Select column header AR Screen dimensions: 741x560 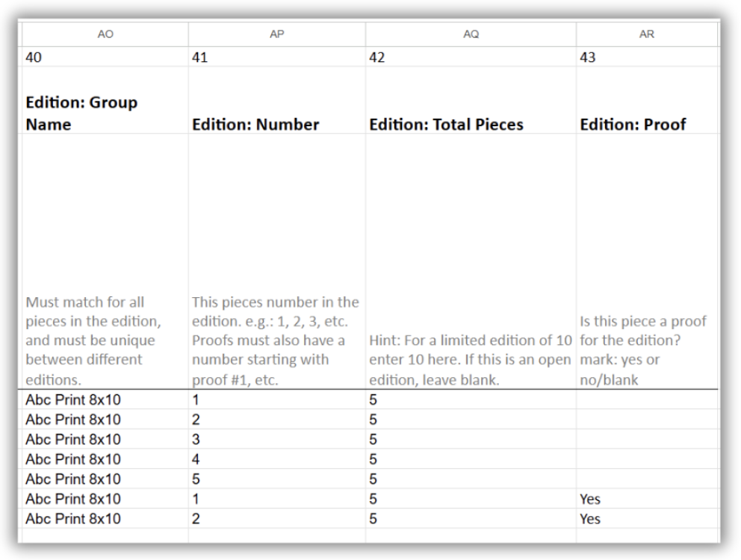pos(646,34)
